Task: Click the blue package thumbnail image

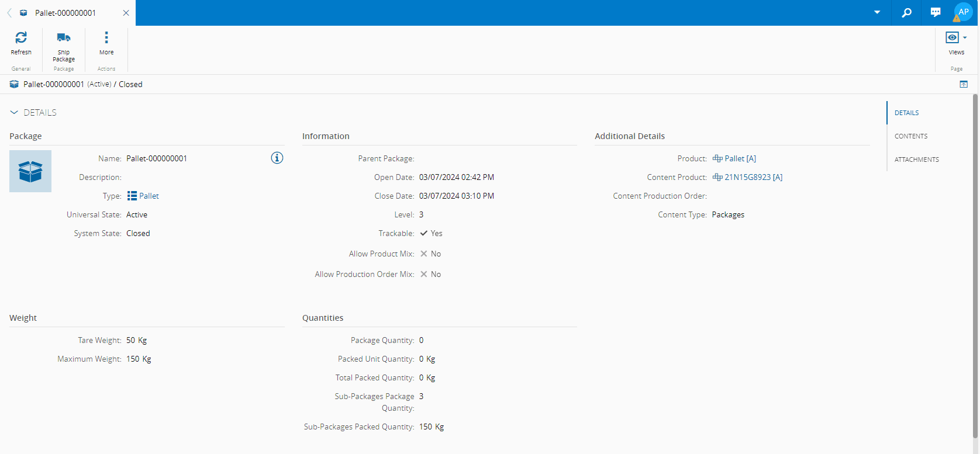Action: 30,171
